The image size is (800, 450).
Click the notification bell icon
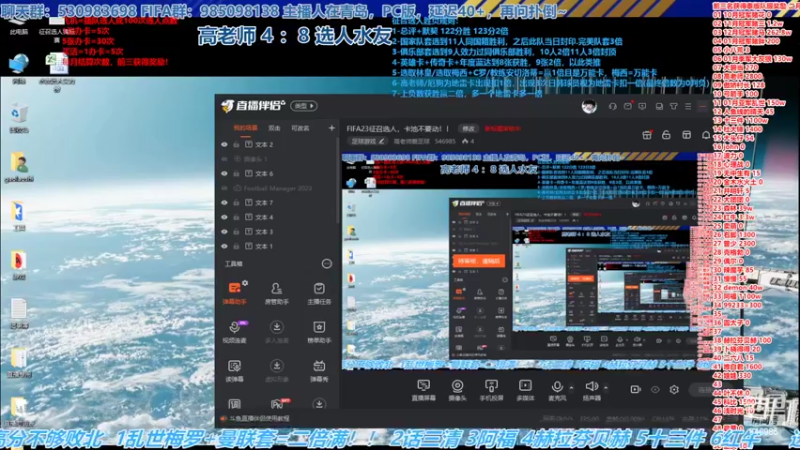(x=706, y=135)
